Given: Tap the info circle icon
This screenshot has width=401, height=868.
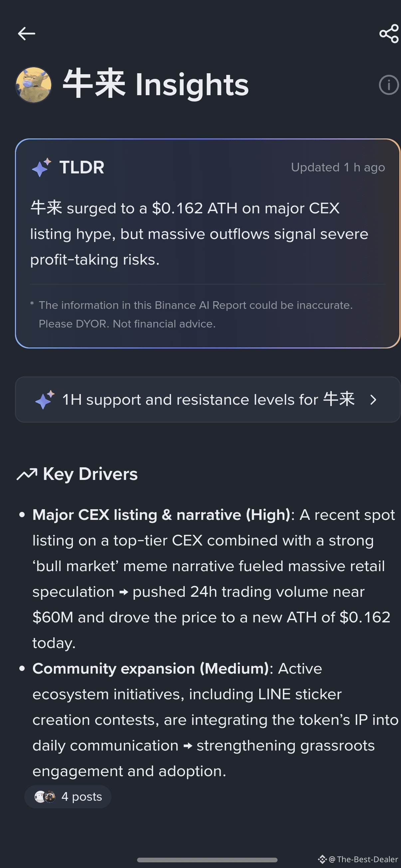Looking at the screenshot, I should [x=389, y=85].
